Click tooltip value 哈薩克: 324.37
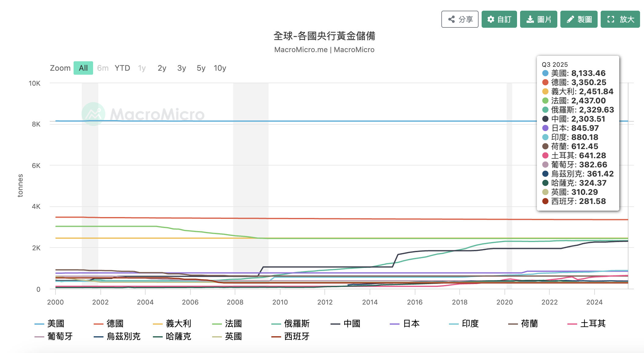 coord(574,183)
